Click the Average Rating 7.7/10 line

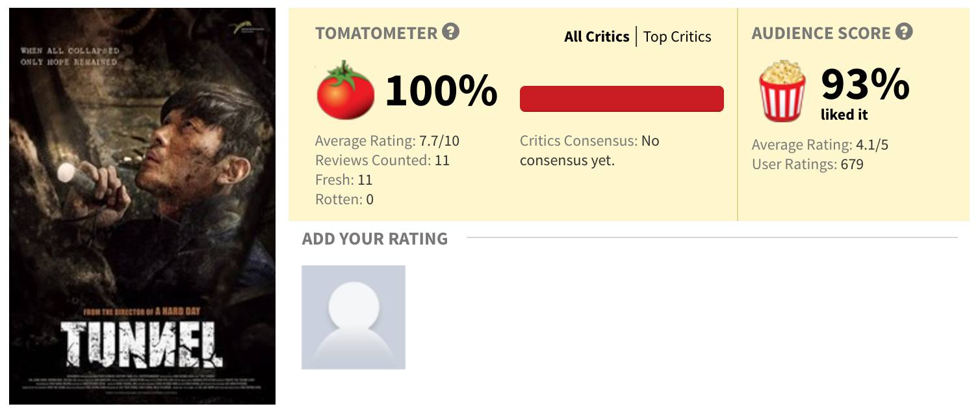coord(387,141)
